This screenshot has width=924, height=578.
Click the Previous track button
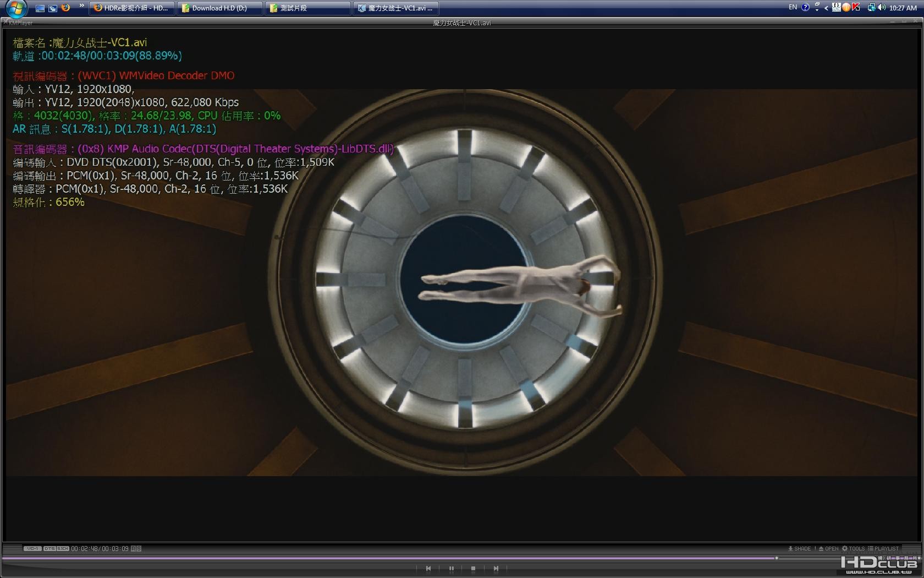(x=428, y=568)
